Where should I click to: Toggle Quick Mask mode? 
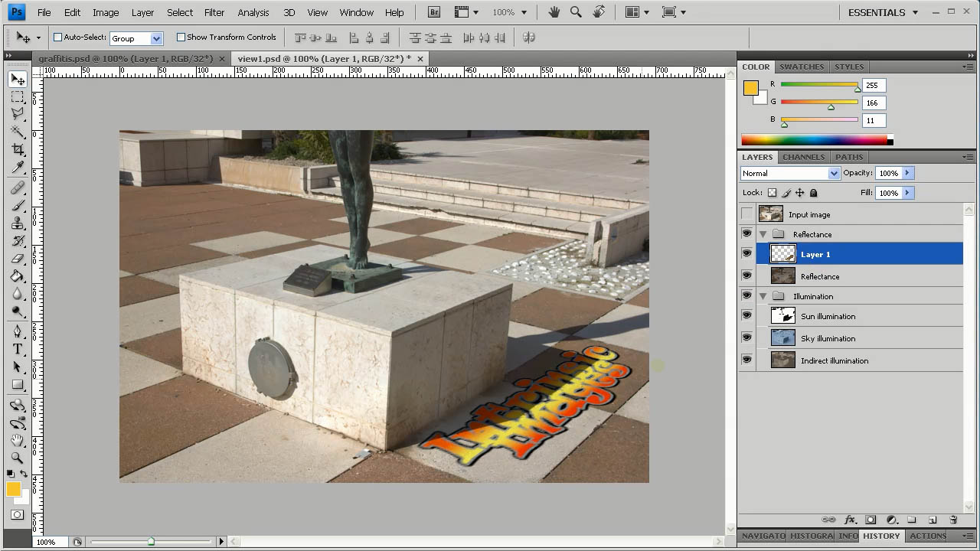[17, 515]
